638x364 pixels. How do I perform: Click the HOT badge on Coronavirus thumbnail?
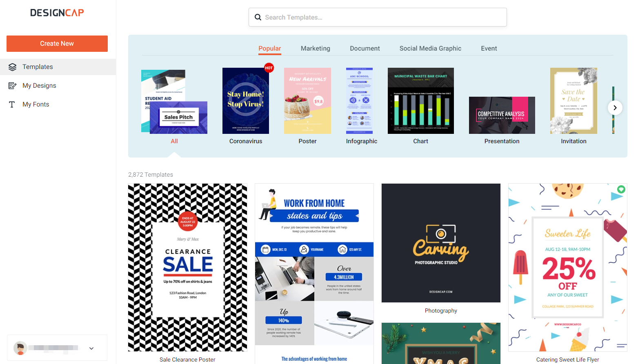269,68
